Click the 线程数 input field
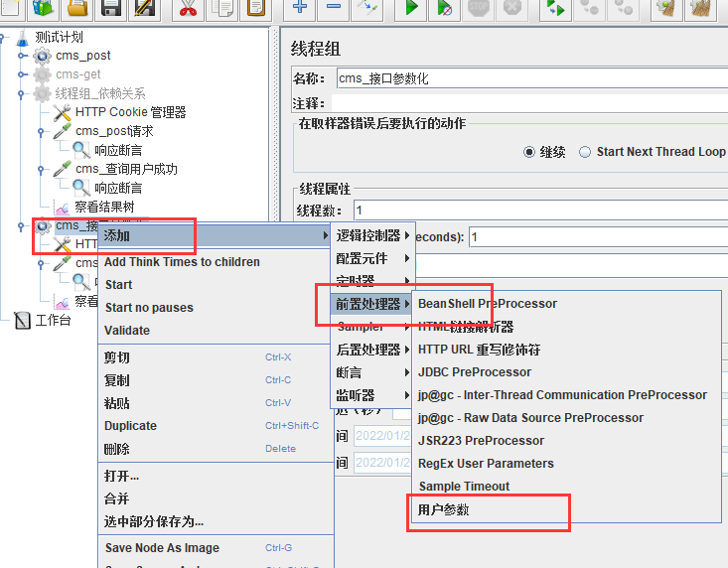The height and width of the screenshot is (568, 728). coord(541,211)
